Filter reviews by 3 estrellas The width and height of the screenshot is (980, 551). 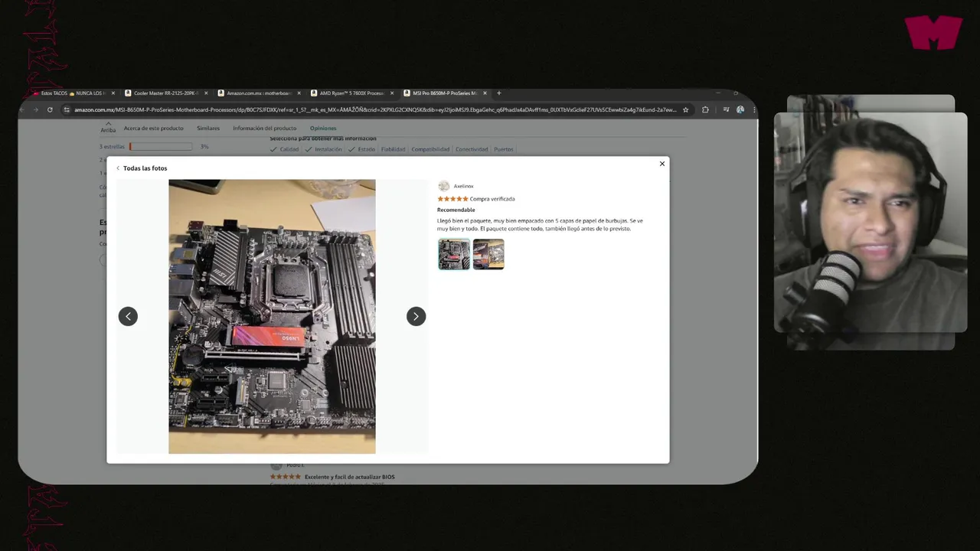[x=112, y=146]
